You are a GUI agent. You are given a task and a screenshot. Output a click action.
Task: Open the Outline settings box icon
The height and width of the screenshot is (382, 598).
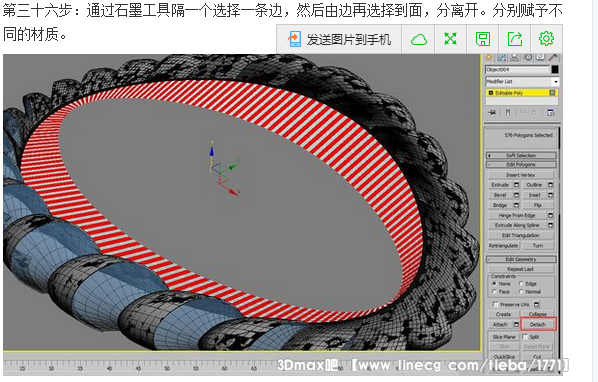550,185
